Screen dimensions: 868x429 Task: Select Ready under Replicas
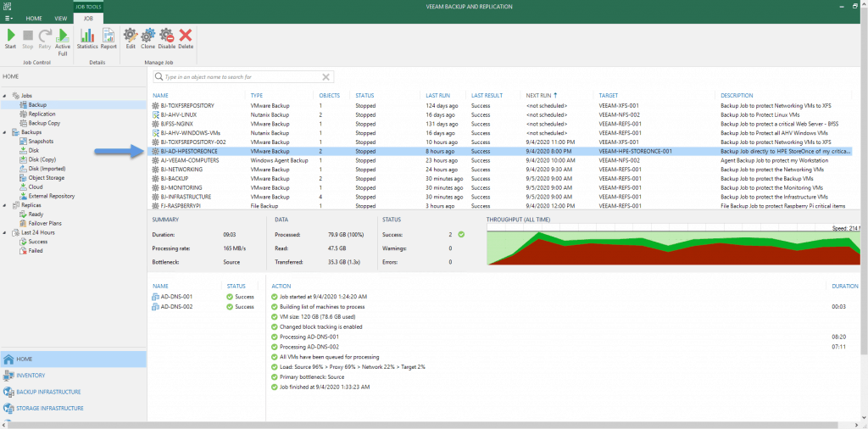tap(32, 214)
